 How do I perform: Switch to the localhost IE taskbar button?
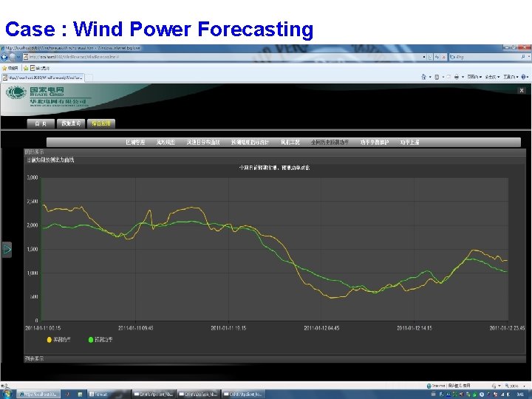[x=38, y=395]
